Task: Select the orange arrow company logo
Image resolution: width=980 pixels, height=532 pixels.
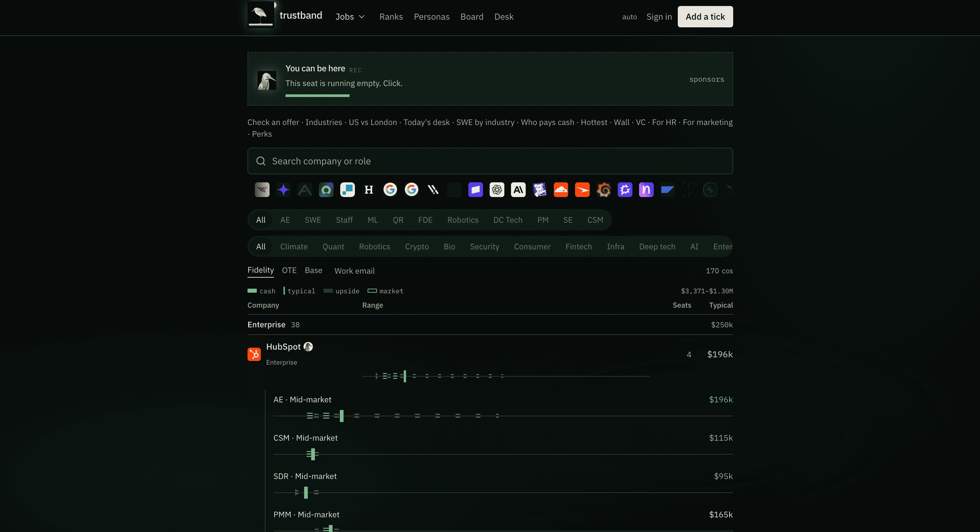Action: pos(582,189)
